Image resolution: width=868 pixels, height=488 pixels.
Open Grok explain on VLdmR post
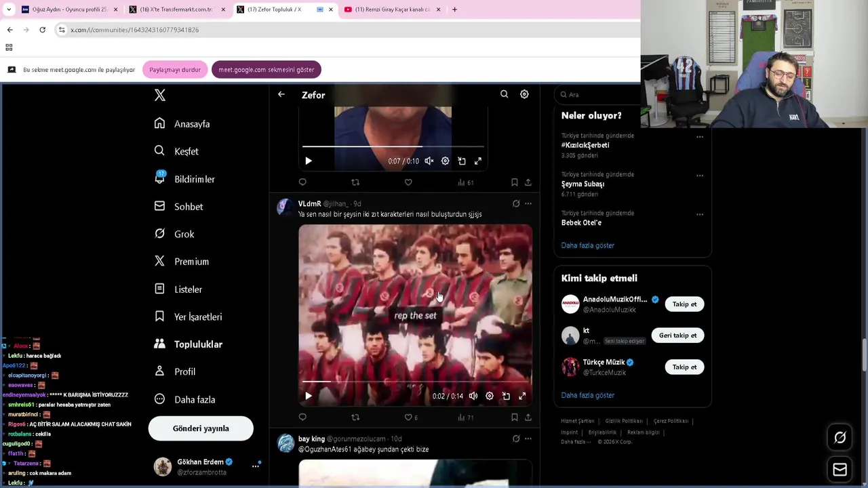click(516, 203)
